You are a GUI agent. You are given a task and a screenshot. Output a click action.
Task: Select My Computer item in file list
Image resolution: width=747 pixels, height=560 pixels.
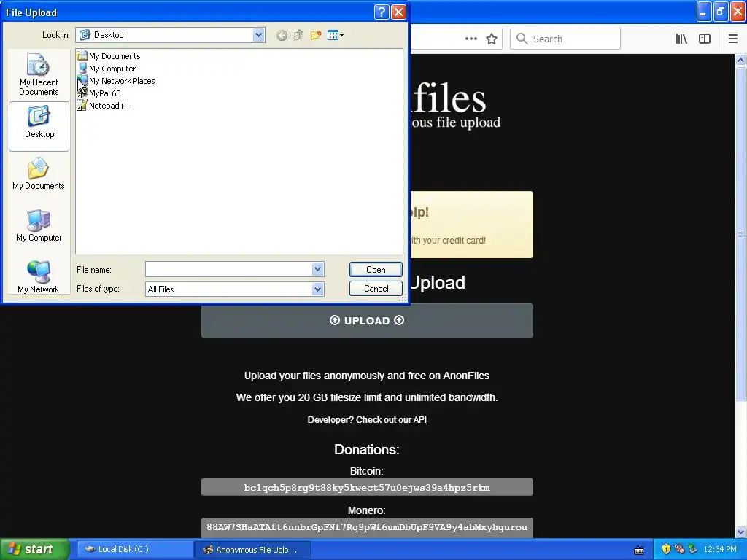[x=107, y=68]
